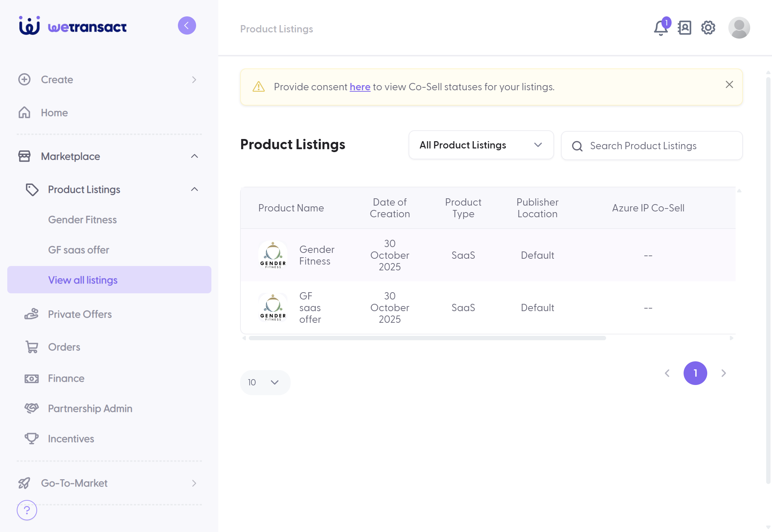This screenshot has width=772, height=532.
Task: Click the Marketplace storefront icon
Action: [24, 156]
